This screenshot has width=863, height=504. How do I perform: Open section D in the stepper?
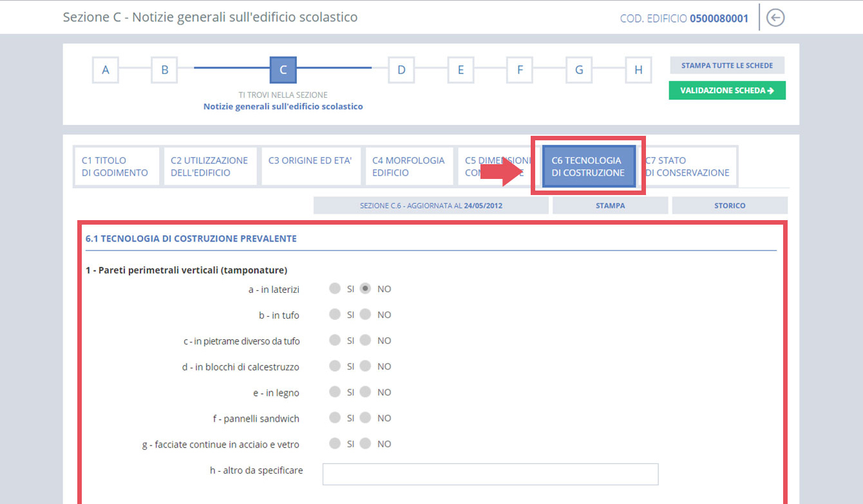tap(401, 70)
